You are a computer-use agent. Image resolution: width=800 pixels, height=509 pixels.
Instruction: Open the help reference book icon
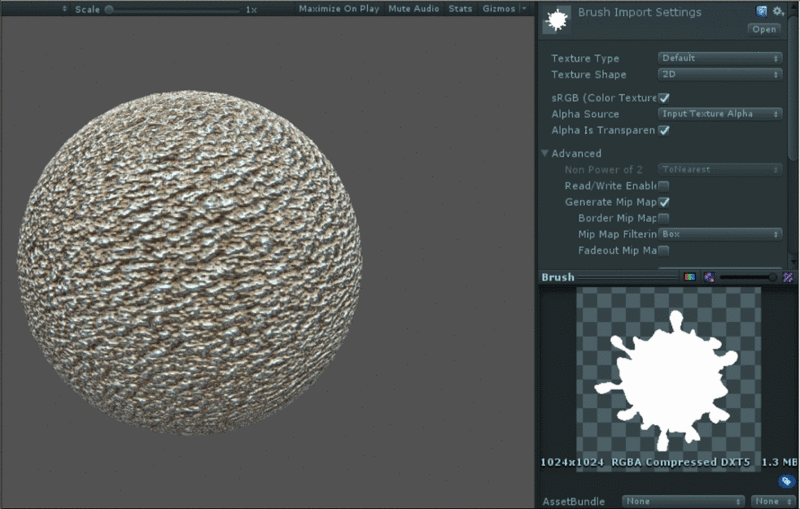pyautogui.click(x=761, y=11)
